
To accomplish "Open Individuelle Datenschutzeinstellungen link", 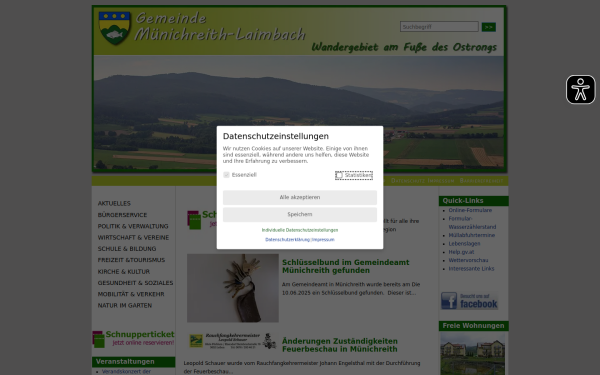I will (300, 230).
